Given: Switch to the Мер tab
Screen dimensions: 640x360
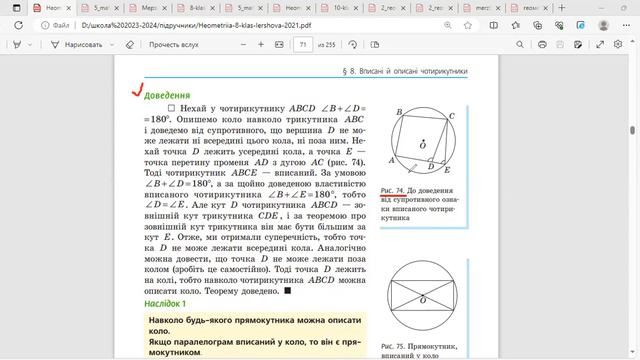Looking at the screenshot, I should point(148,8).
